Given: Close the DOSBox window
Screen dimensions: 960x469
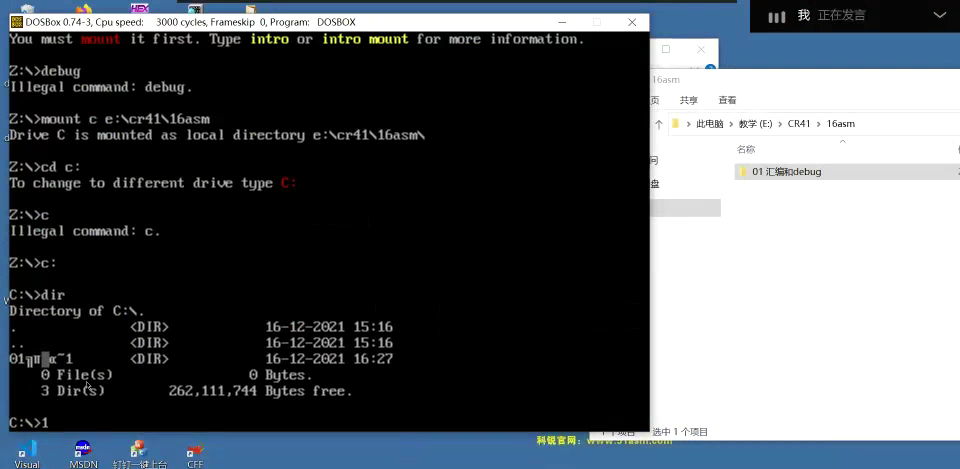Looking at the screenshot, I should (x=632, y=23).
